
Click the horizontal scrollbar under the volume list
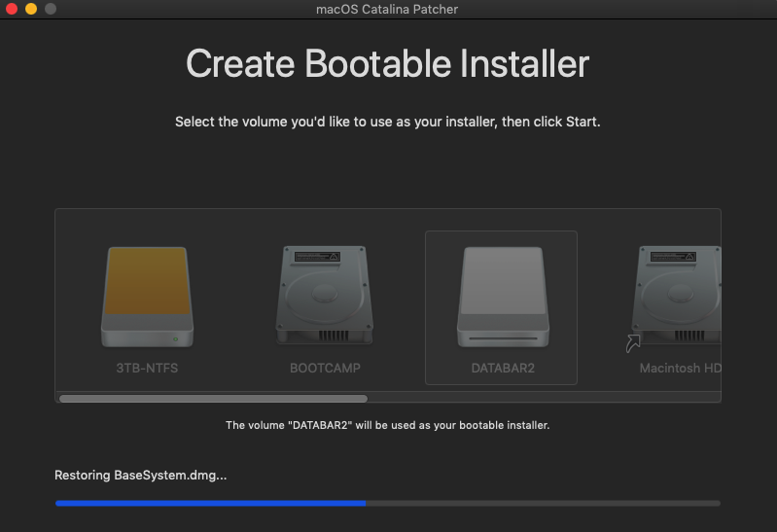pos(213,399)
